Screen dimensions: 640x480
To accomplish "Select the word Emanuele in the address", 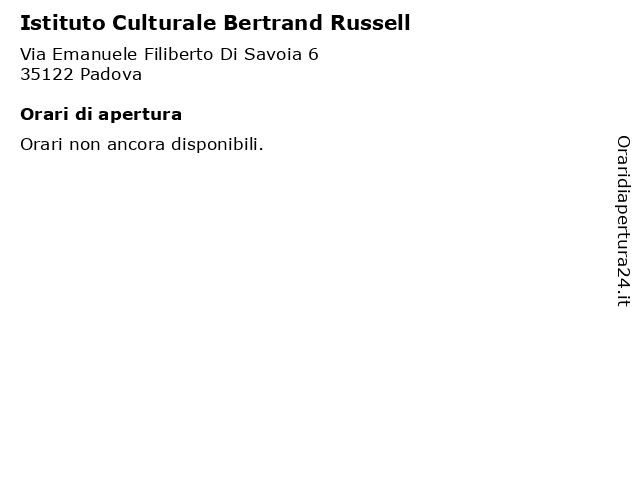I will tap(95, 54).
